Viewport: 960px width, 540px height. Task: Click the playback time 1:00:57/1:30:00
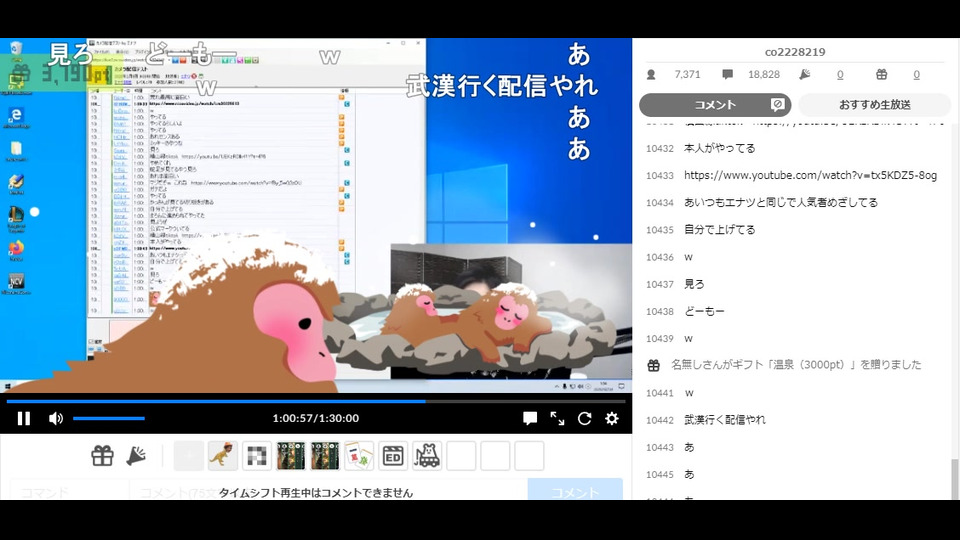point(316,418)
